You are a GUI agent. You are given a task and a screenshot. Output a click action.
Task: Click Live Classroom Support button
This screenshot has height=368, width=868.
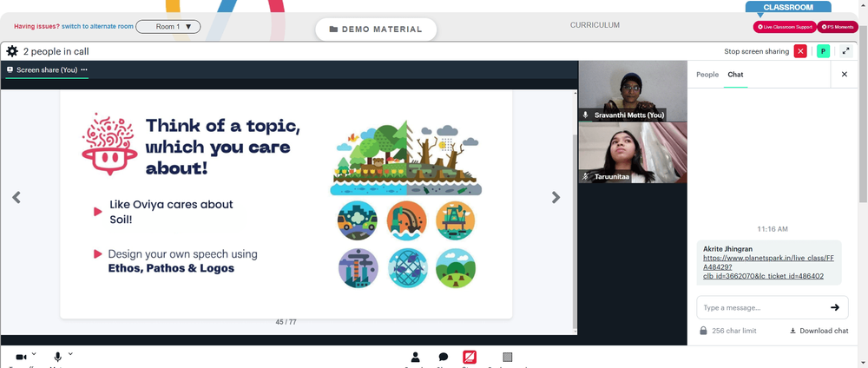point(785,27)
